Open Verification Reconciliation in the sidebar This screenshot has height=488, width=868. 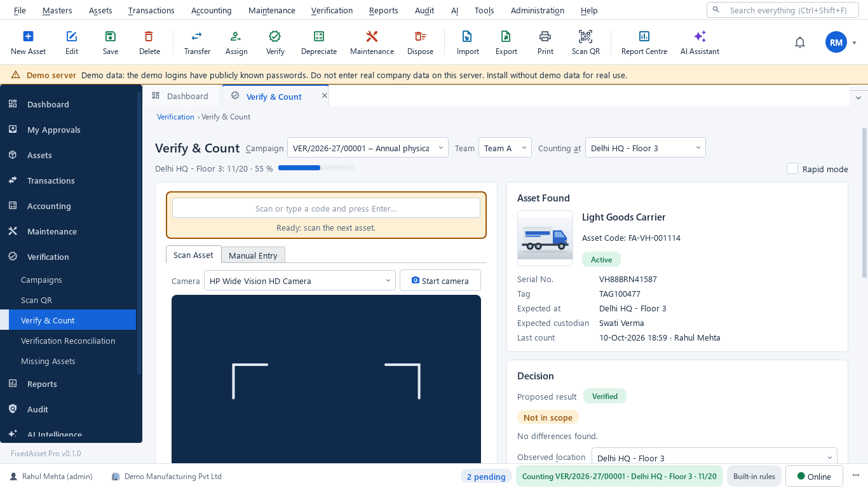point(68,341)
